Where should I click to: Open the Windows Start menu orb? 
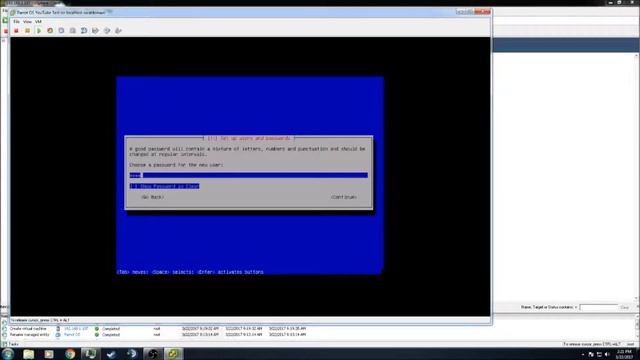click(x=8, y=354)
